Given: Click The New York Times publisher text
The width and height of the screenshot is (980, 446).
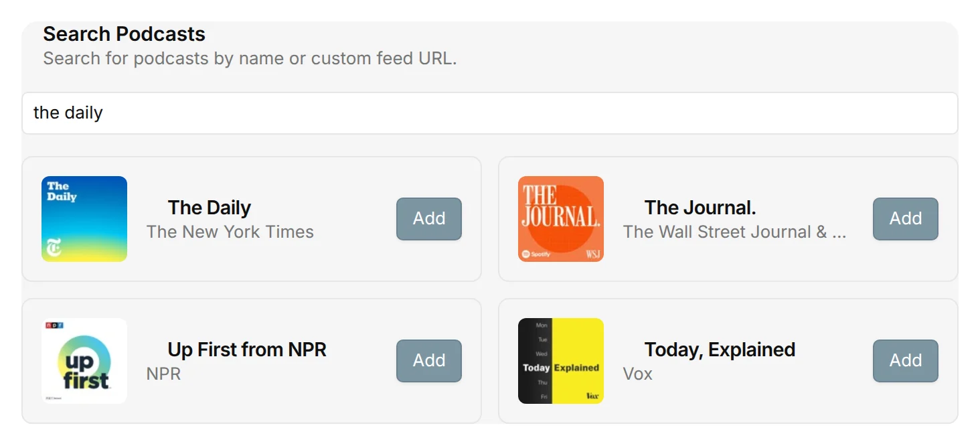Looking at the screenshot, I should (x=230, y=232).
